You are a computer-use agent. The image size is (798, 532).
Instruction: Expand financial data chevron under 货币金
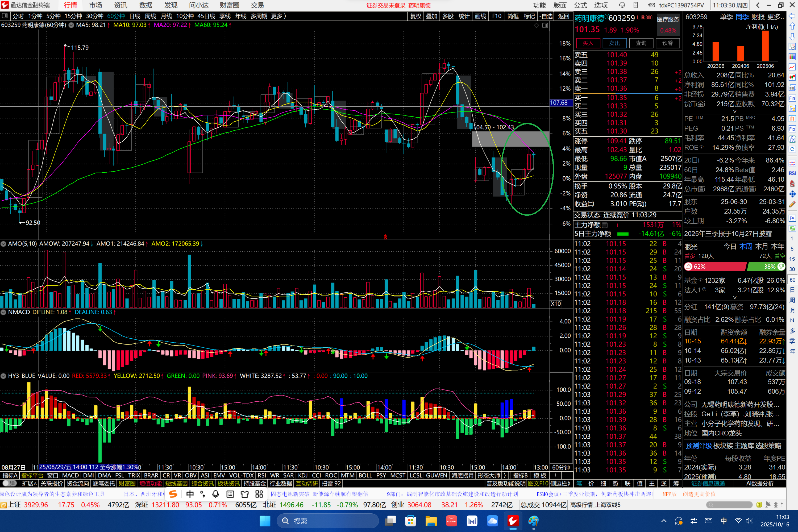(734, 111)
